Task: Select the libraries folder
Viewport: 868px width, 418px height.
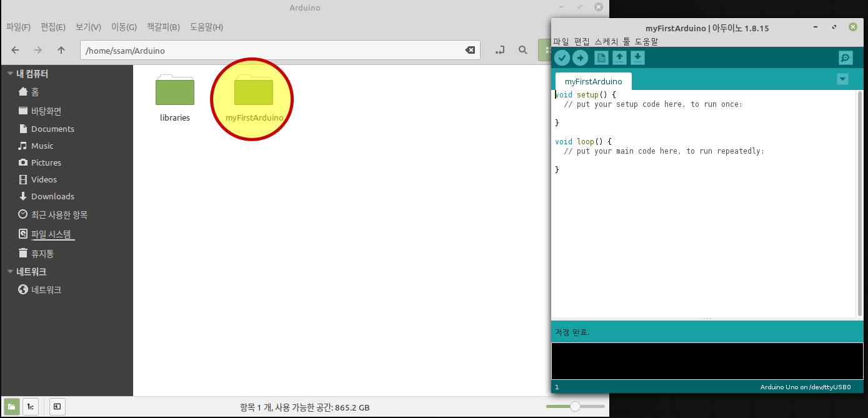Action: (x=175, y=98)
